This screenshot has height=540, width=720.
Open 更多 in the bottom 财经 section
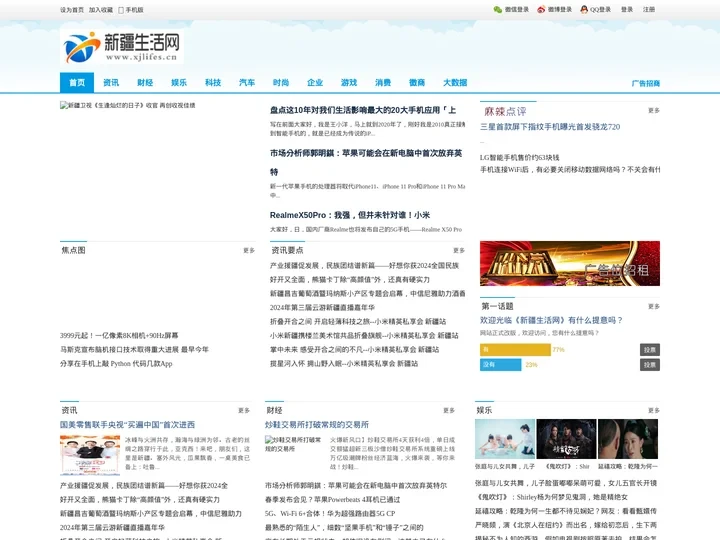449,411
